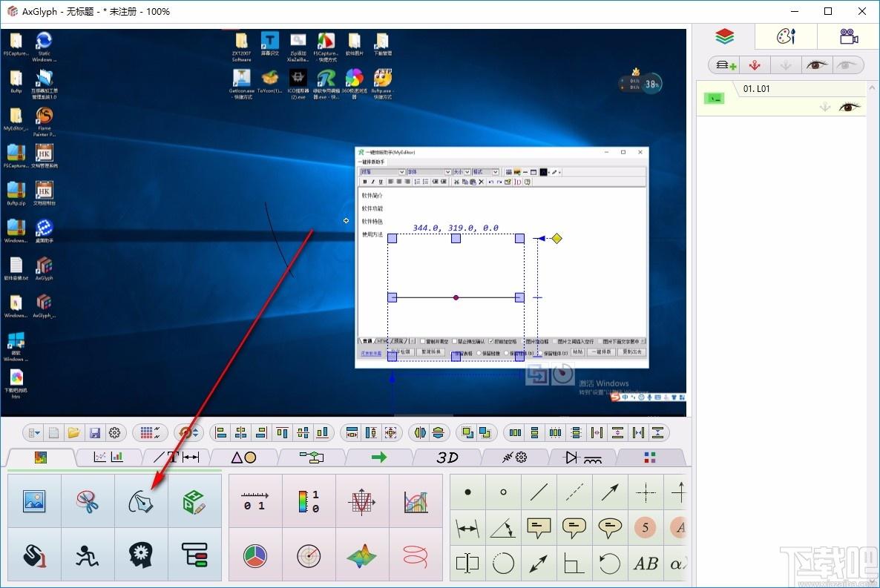This screenshot has width=880, height=588.
Task: Select the solid dot point tool
Action: tap(467, 492)
